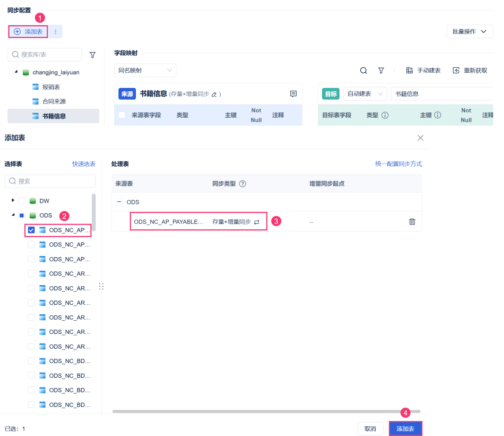Tick the DW database checkbox

coord(21,201)
